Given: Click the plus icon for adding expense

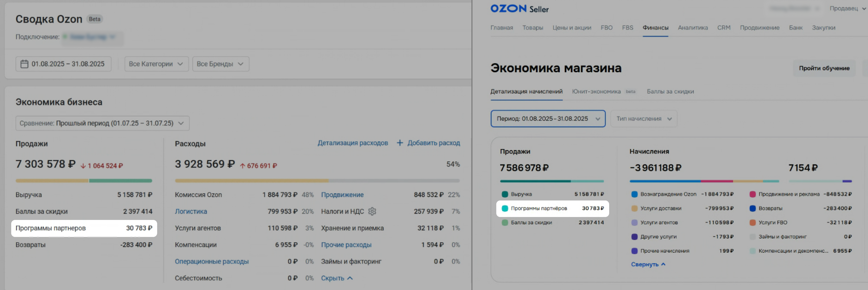Looking at the screenshot, I should (x=400, y=143).
